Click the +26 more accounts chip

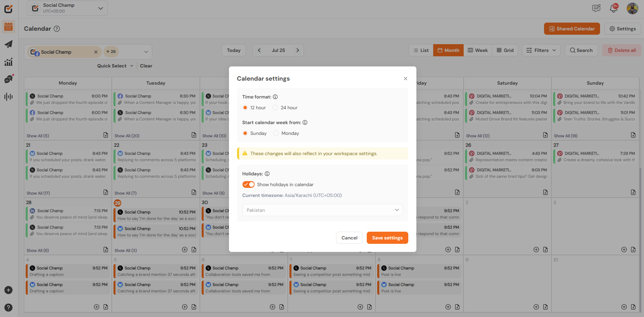pyautogui.click(x=111, y=52)
